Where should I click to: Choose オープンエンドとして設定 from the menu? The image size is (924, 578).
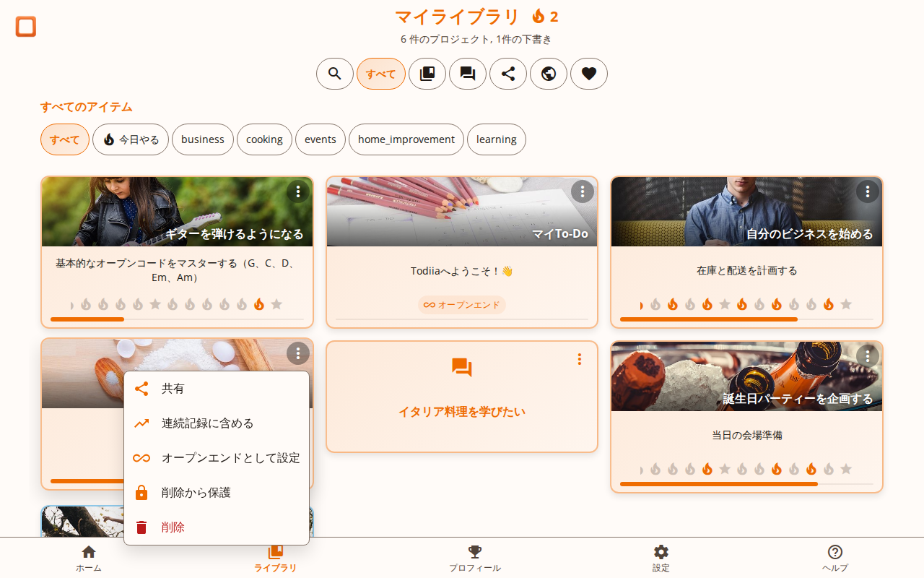217,458
